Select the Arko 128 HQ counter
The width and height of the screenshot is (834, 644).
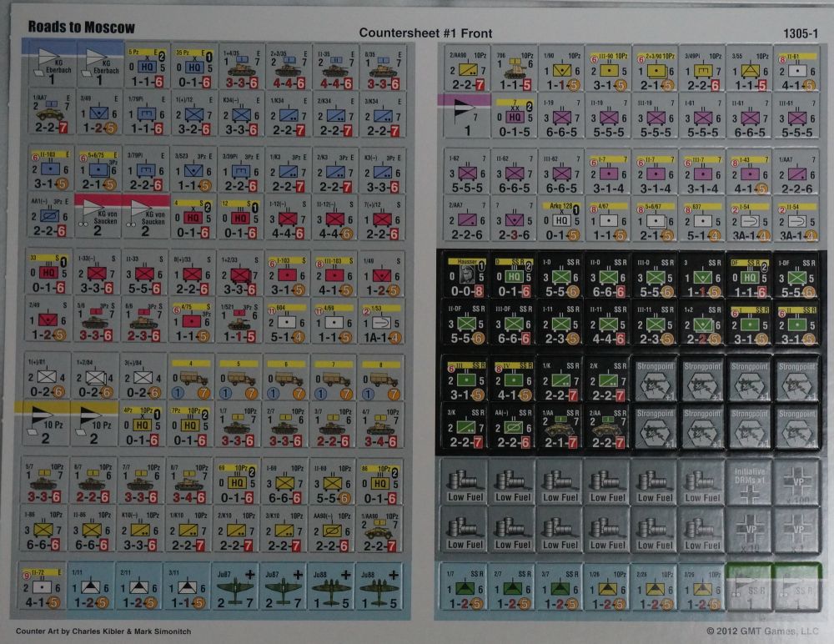[x=561, y=219]
